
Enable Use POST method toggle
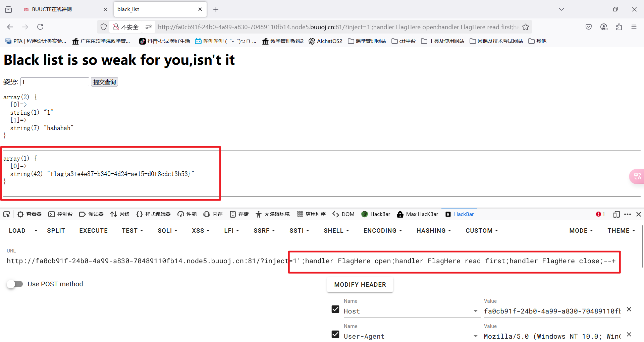pyautogui.click(x=15, y=284)
